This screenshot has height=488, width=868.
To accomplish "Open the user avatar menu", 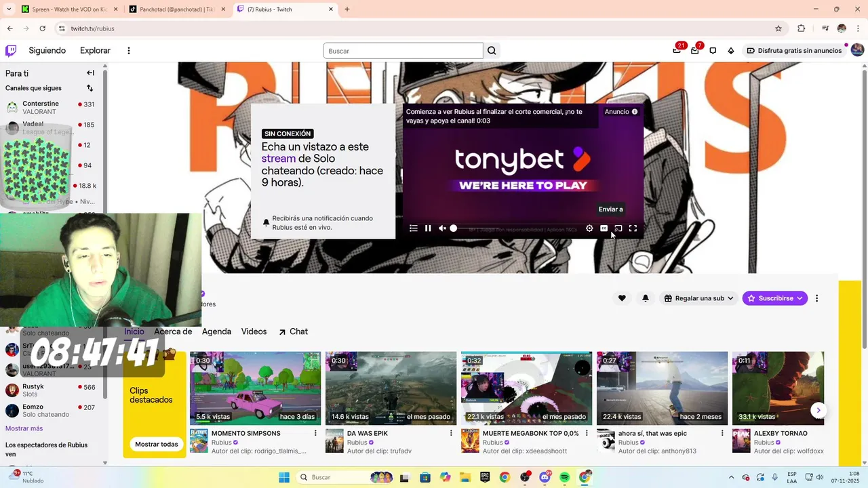I will (857, 50).
